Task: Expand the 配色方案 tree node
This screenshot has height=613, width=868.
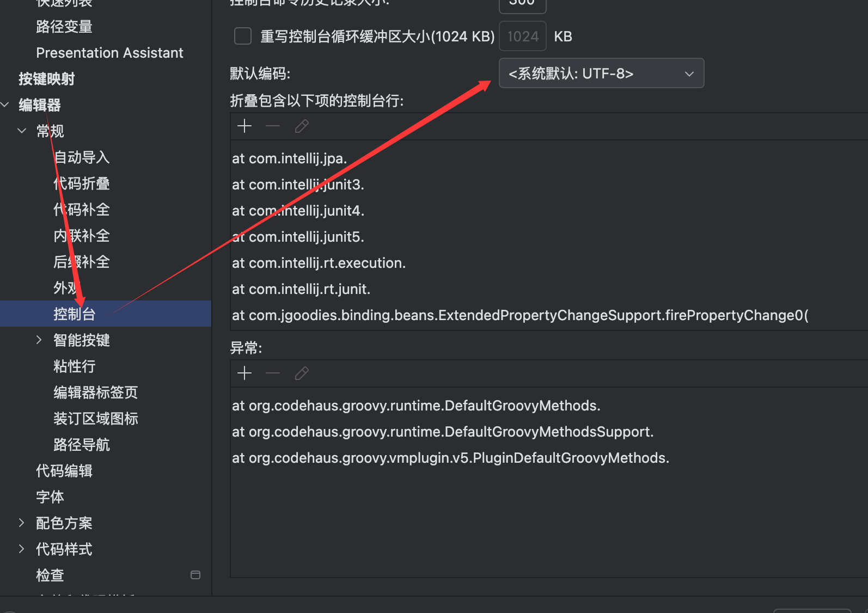Action: [22, 523]
